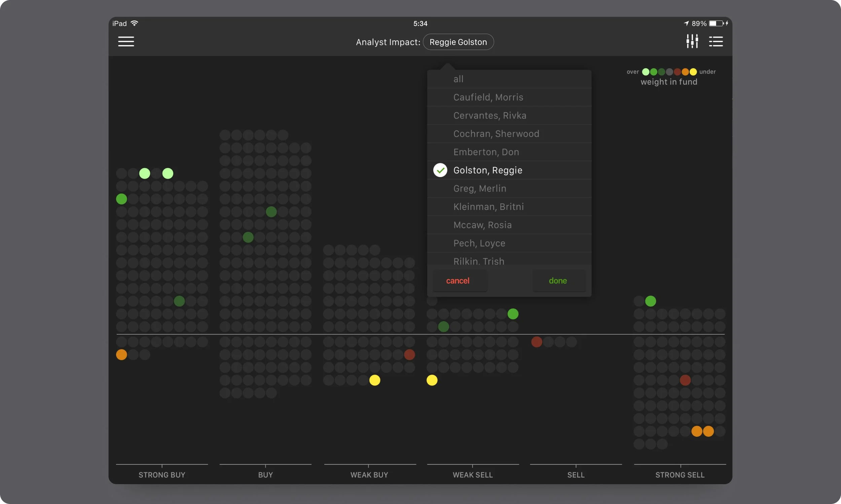Select 'all' analysts option

pos(458,79)
